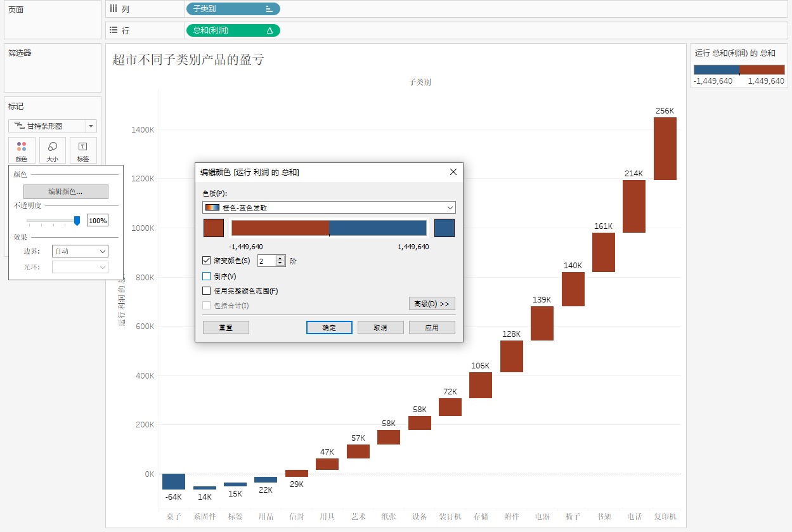Image resolution: width=792 pixels, height=532 pixels.
Task: Open the mark type dropdown 甘特条形图
Action: [x=53, y=126]
